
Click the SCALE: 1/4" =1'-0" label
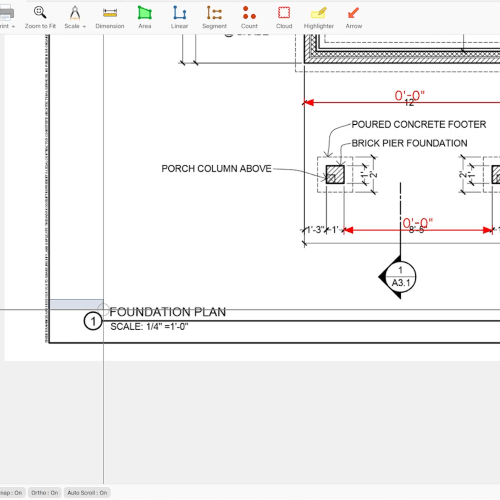point(149,327)
